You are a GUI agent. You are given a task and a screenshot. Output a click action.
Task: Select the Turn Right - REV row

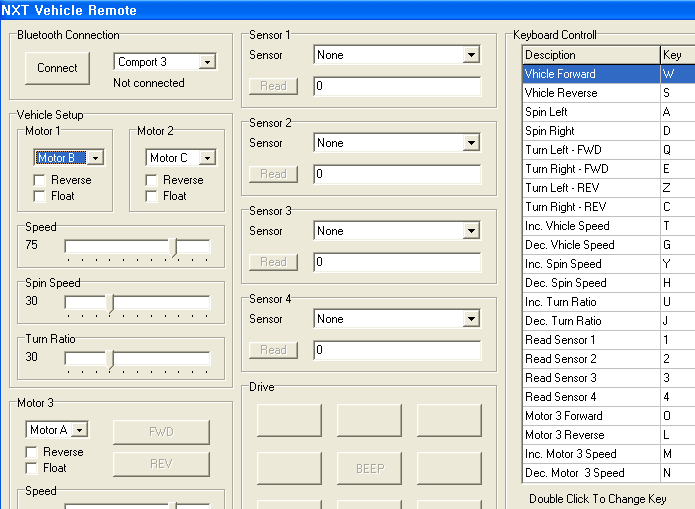[x=609, y=207]
